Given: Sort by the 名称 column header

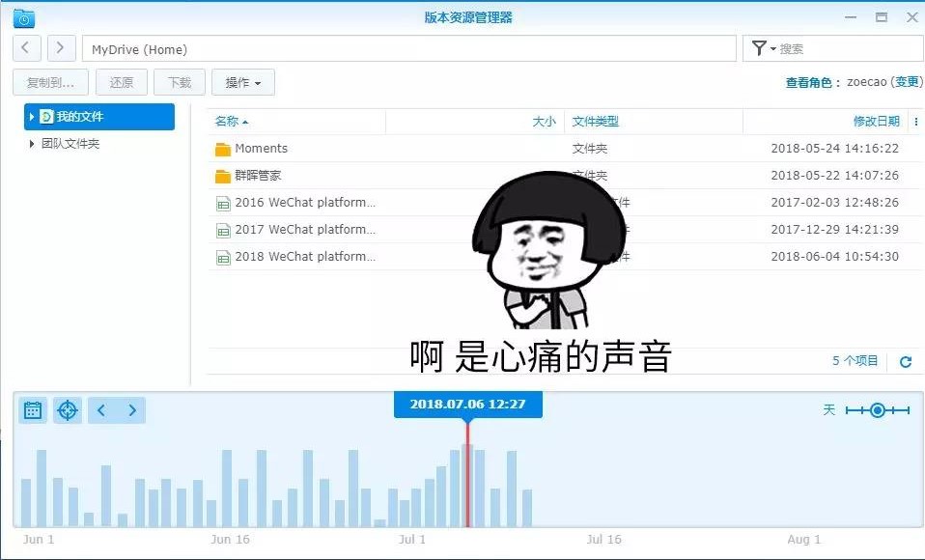Looking at the screenshot, I should click(227, 122).
